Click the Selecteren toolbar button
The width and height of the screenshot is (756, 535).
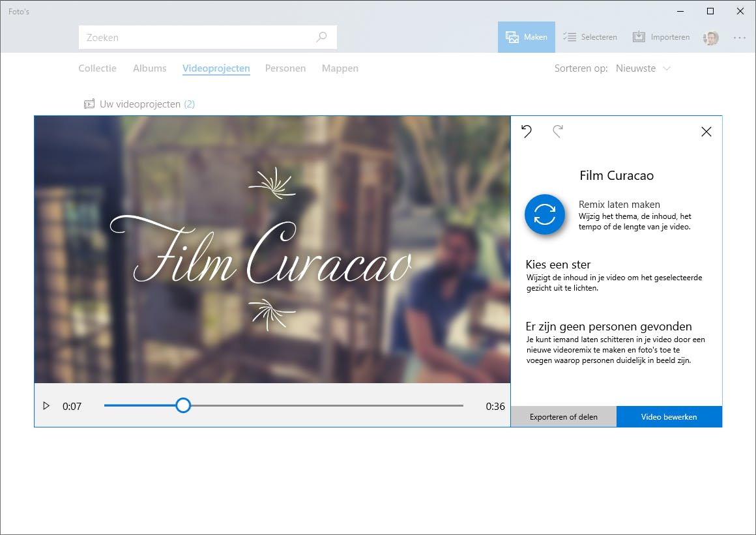pyautogui.click(x=590, y=37)
